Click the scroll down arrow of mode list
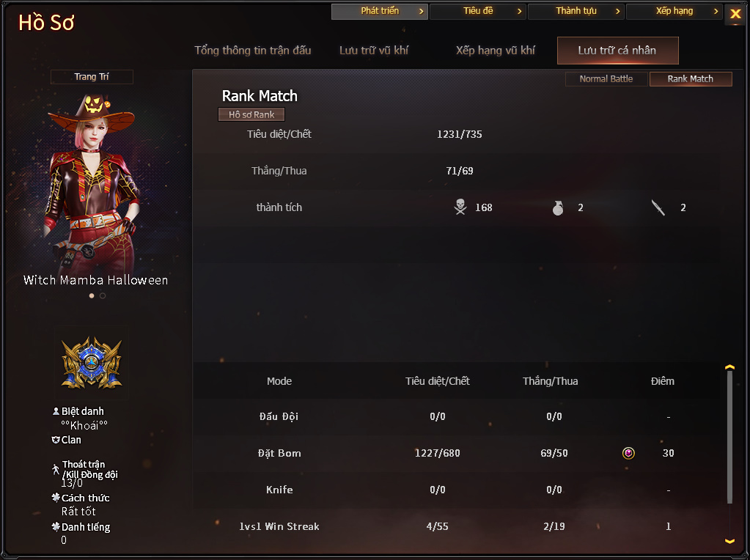Screen dimensions: 750x560 pyautogui.click(x=730, y=541)
